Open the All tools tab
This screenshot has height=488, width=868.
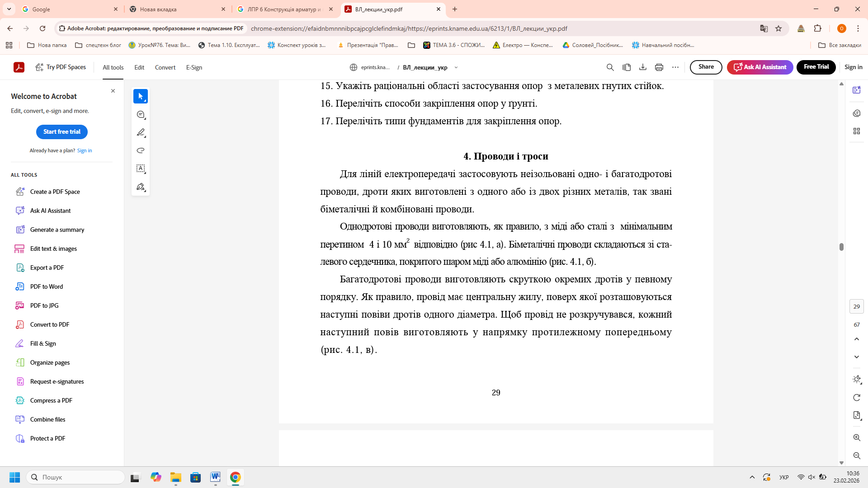point(113,67)
